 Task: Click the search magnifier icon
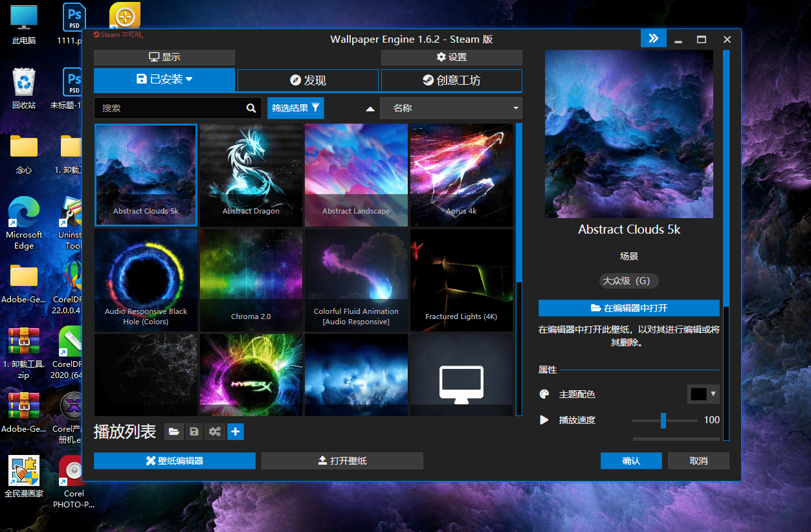[x=251, y=108]
